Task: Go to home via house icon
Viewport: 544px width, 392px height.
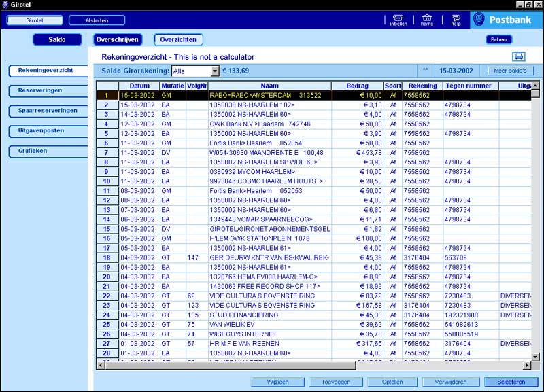Action: click(x=427, y=20)
